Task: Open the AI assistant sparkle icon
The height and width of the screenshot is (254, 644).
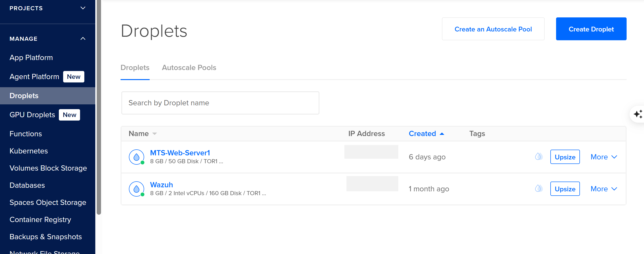Action: pyautogui.click(x=638, y=114)
